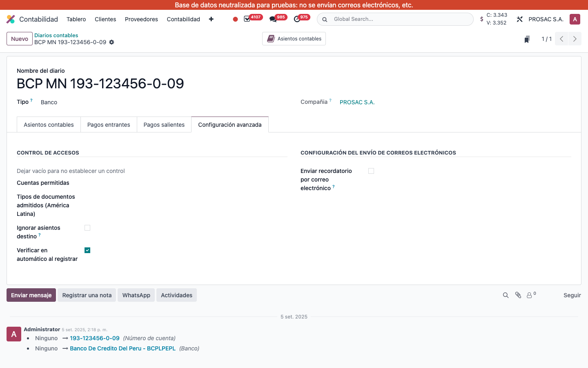Open 193-123456-0-09 account number link

pyautogui.click(x=95, y=338)
